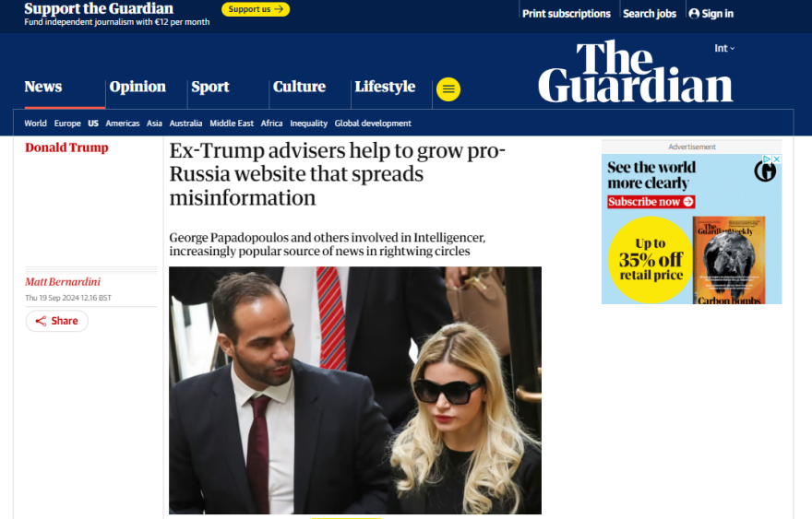Go to the Culture section
The image size is (812, 519).
pyautogui.click(x=299, y=87)
